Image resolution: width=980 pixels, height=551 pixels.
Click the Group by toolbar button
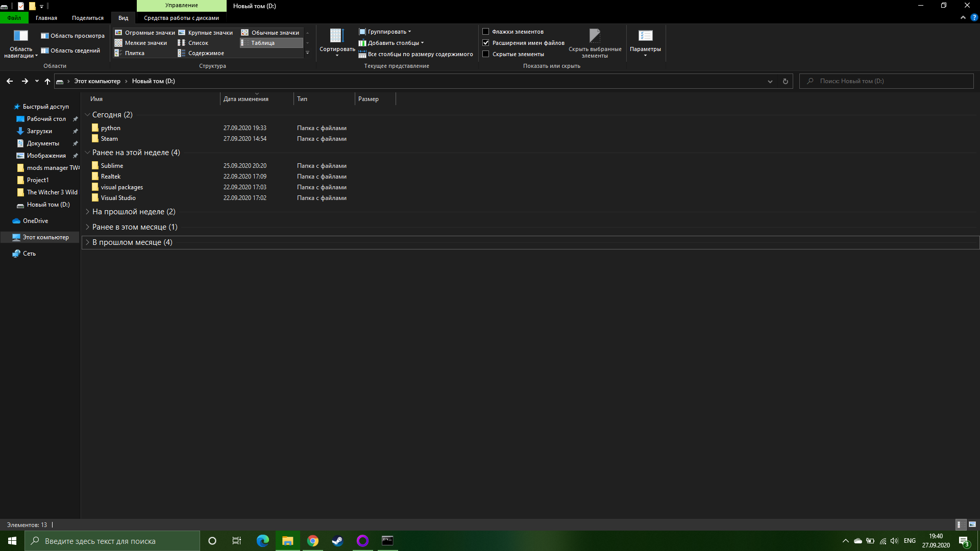point(390,32)
